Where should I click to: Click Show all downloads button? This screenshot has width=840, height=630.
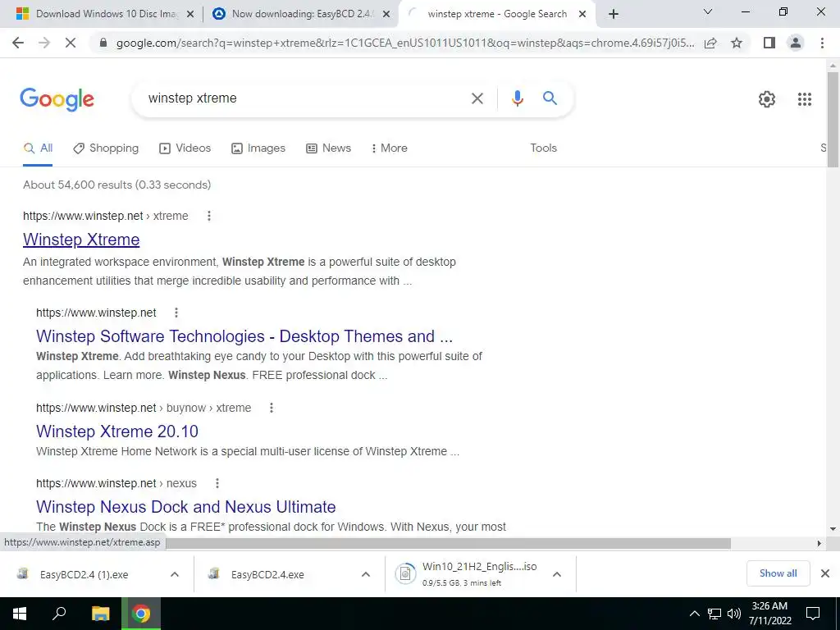click(778, 573)
